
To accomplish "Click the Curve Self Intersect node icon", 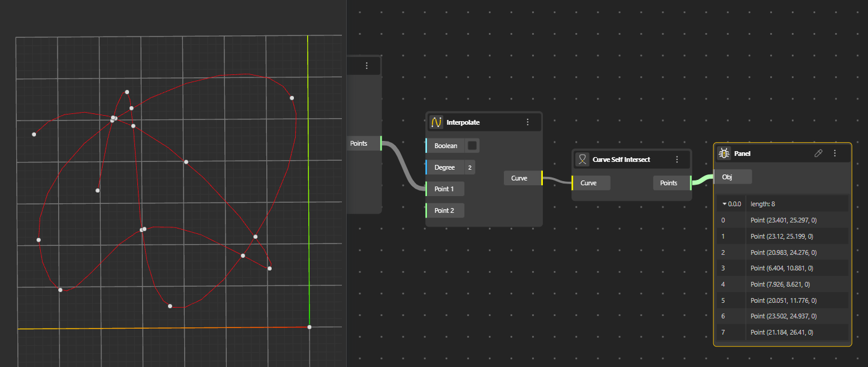I will point(581,160).
